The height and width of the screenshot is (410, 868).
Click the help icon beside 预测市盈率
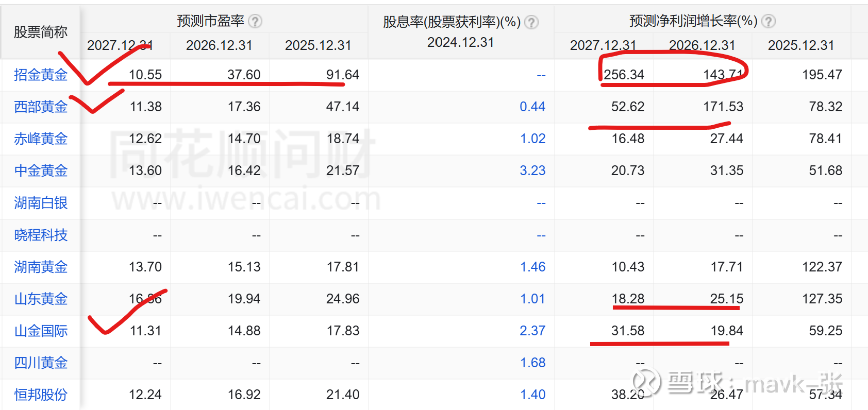255,21
